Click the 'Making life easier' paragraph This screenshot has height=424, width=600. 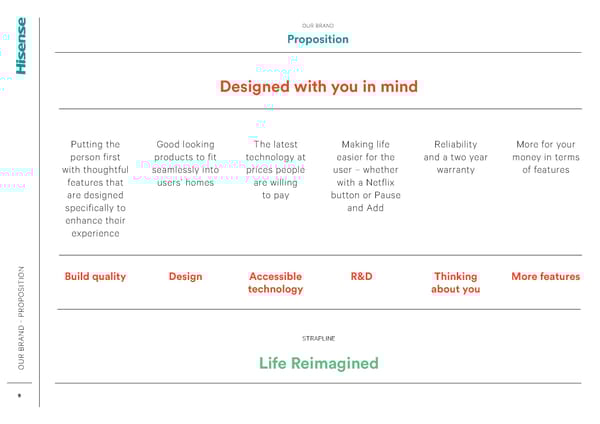coord(366,176)
